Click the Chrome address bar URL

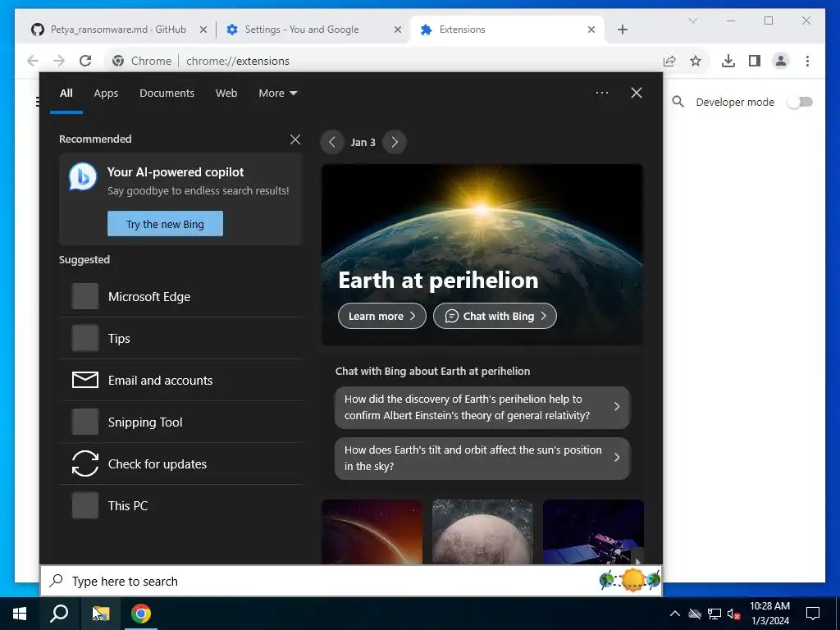coord(238,61)
